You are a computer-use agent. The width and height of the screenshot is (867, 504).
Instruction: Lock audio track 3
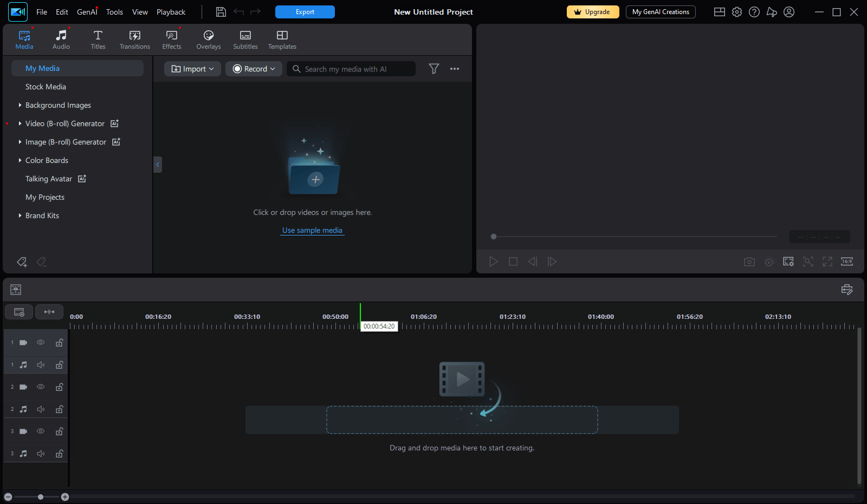[60, 454]
